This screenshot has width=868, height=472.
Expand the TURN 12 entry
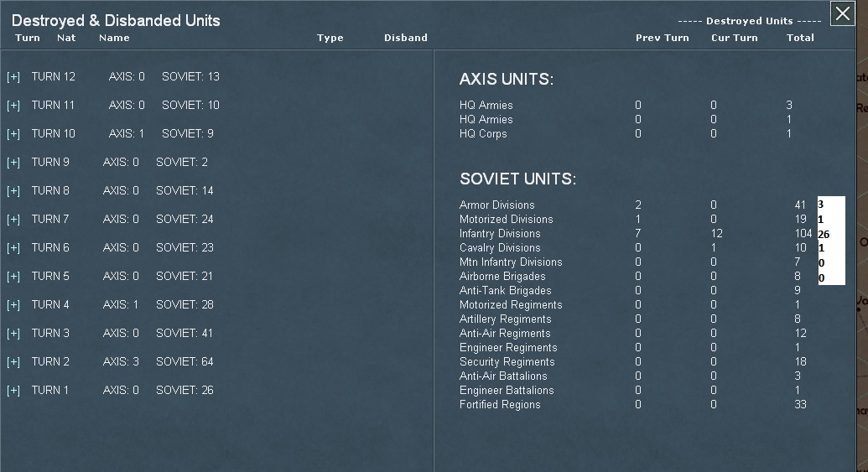point(13,77)
